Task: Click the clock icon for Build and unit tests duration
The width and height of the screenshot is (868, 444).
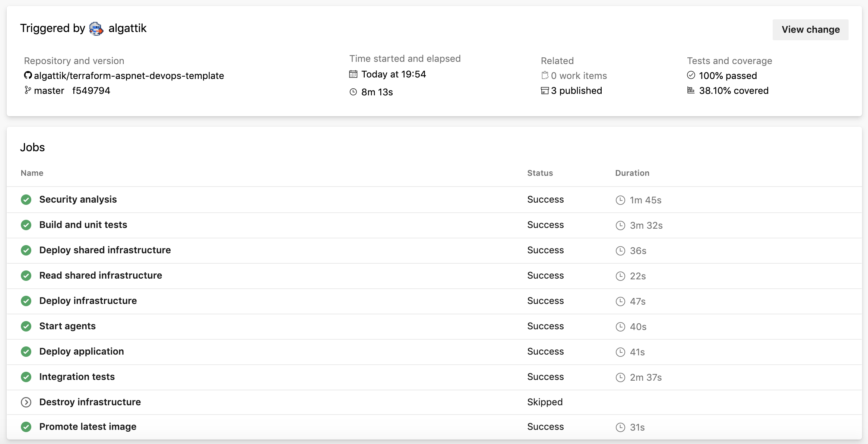Action: point(620,225)
